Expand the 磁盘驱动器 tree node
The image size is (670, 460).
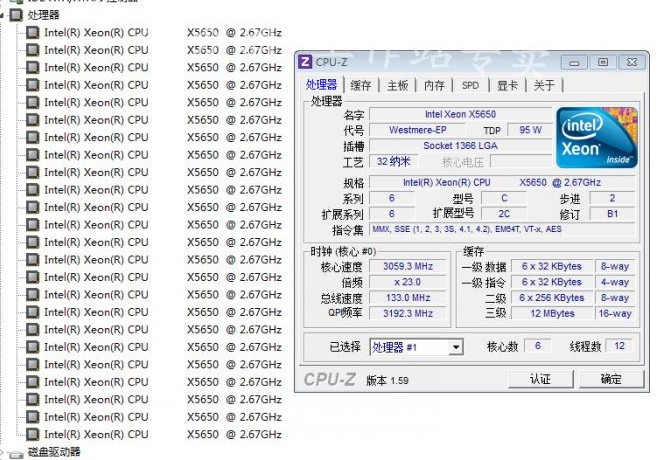(x=2, y=452)
